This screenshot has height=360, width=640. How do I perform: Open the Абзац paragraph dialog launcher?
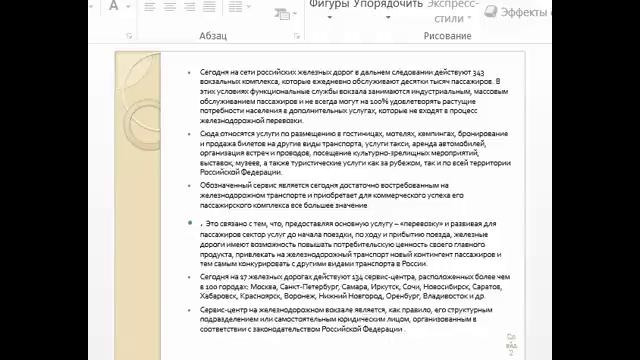click(297, 36)
